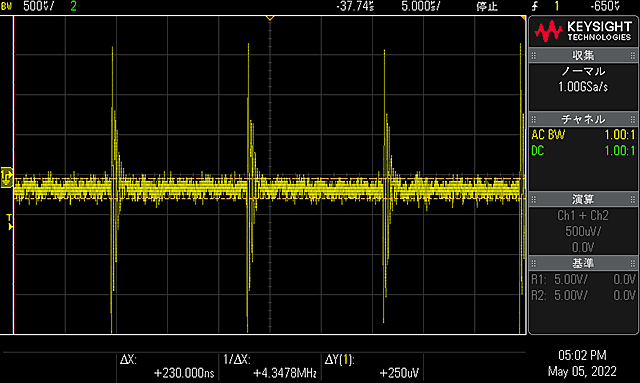The width and height of the screenshot is (640, 383).
Task: Click the rising edge trigger slope icon
Action: click(x=535, y=6)
